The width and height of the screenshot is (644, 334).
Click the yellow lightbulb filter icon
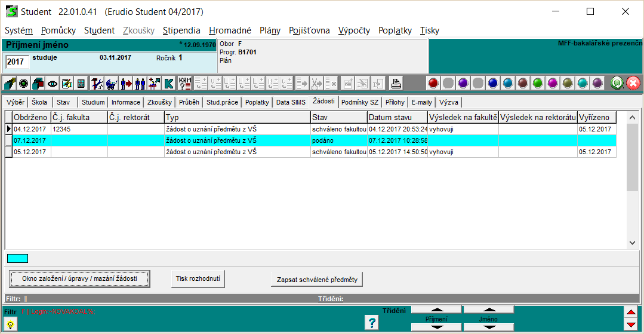point(11,324)
